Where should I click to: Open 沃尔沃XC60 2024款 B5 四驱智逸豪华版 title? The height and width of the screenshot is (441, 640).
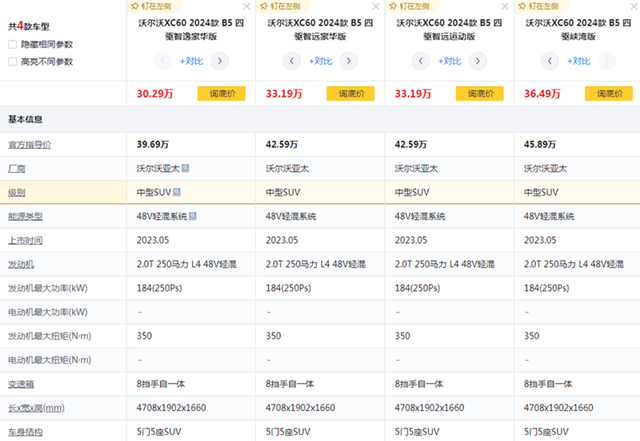pyautogui.click(x=191, y=29)
